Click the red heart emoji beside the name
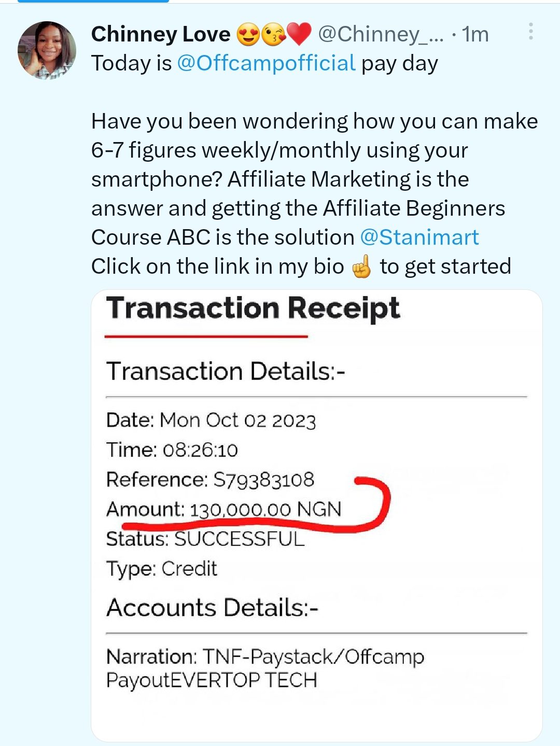 (299, 34)
